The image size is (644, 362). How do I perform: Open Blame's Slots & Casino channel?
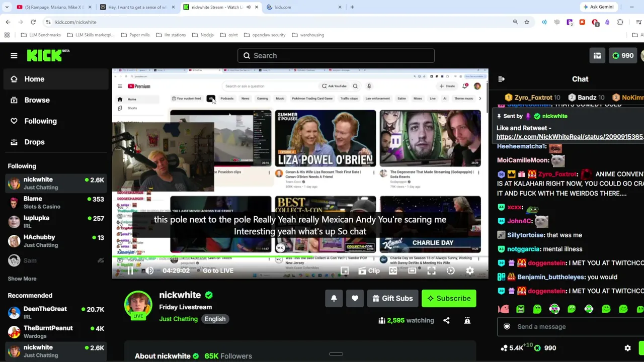(55, 203)
